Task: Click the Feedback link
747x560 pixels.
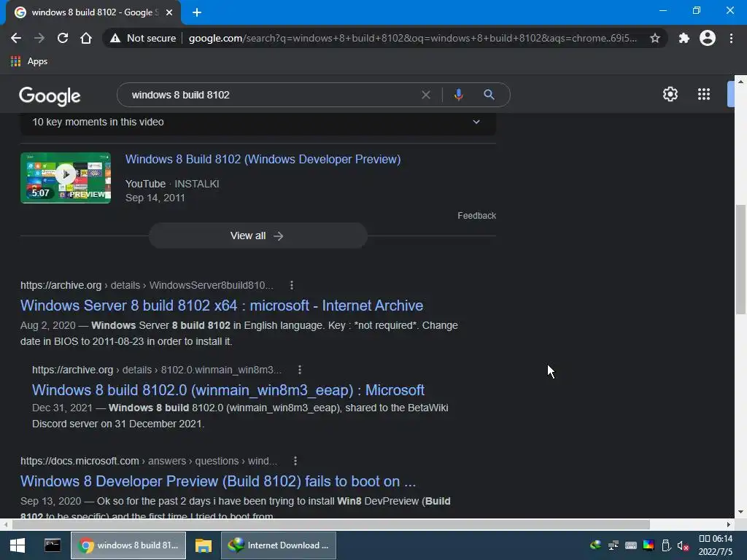Action: tap(476, 216)
